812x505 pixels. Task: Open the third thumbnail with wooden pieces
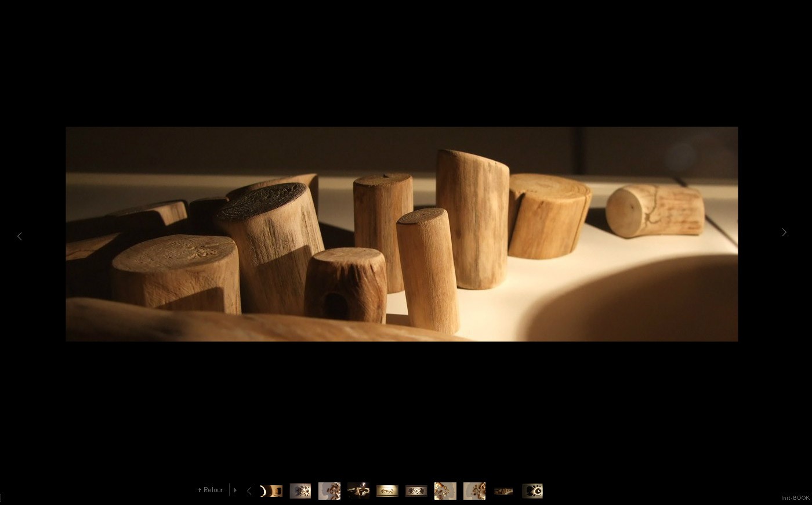(329, 491)
